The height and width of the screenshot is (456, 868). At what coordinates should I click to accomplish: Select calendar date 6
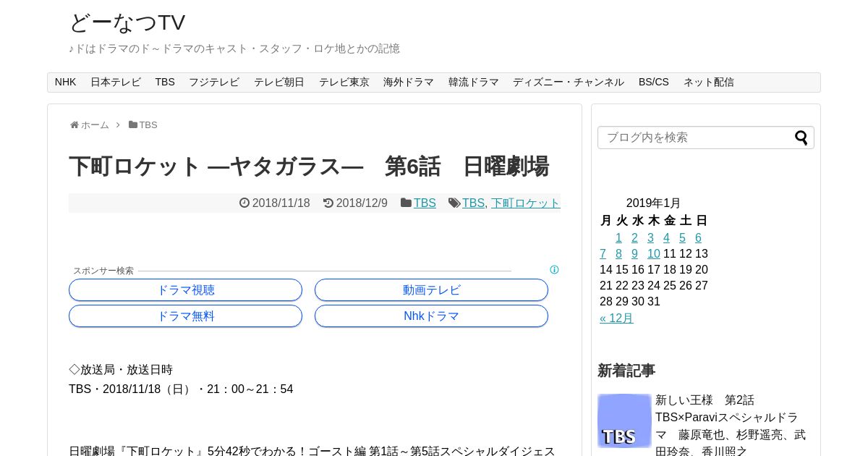(698, 238)
